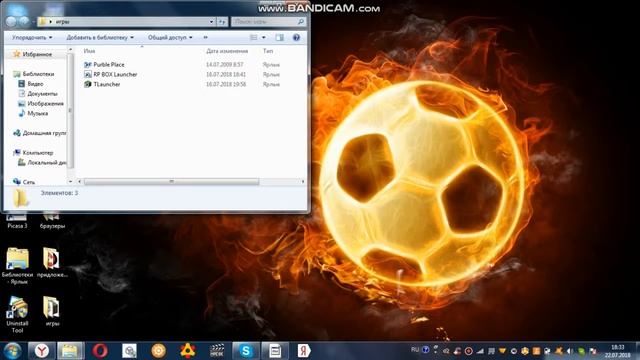Select Домашняя группа in the sidebar
640x360 pixels.
tap(39, 133)
